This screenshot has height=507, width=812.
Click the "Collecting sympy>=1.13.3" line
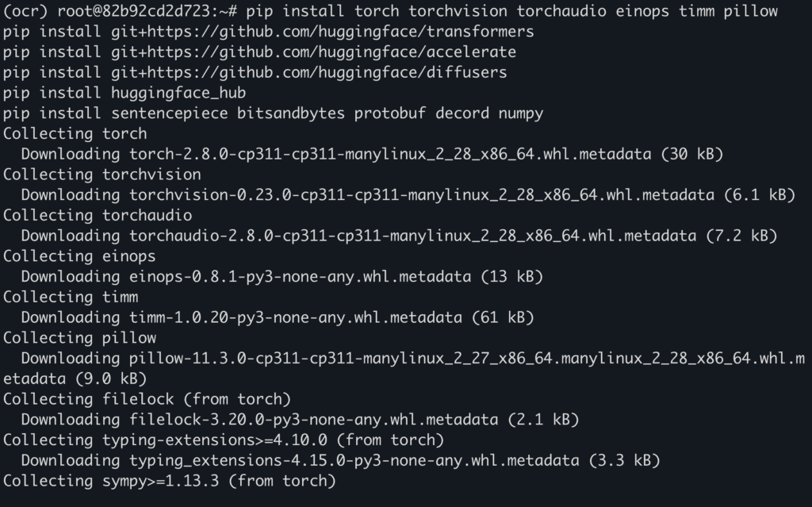pyautogui.click(x=170, y=480)
